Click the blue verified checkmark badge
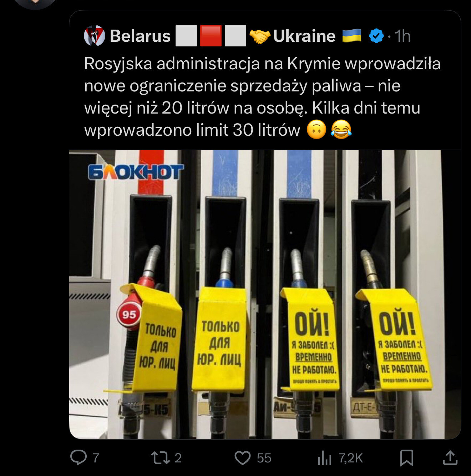This screenshot has height=476, width=471. [x=376, y=36]
